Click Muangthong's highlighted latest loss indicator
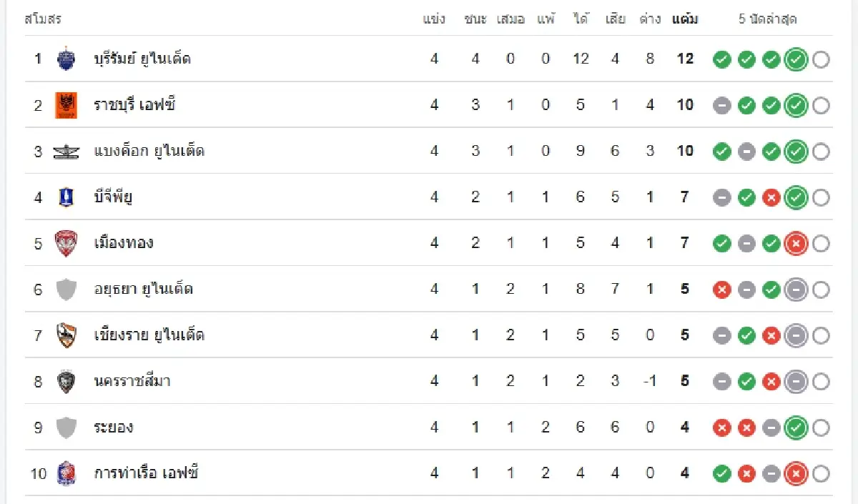The width and height of the screenshot is (858, 504). pyautogui.click(x=796, y=244)
